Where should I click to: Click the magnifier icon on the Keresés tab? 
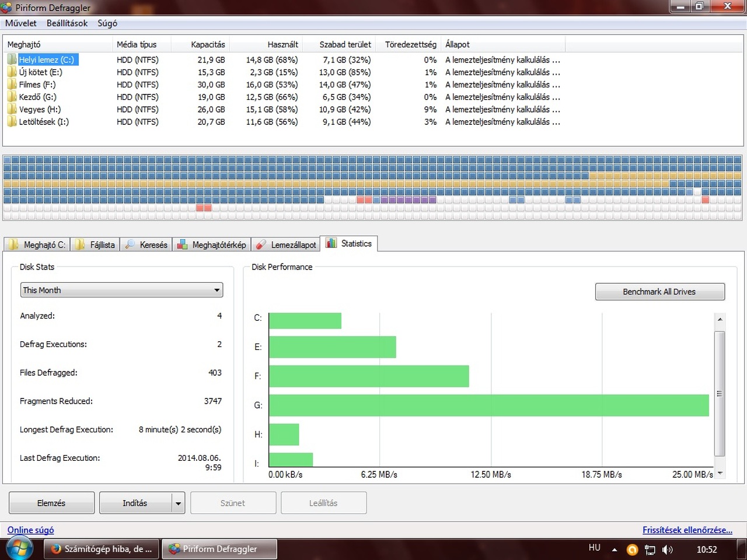coord(130,244)
